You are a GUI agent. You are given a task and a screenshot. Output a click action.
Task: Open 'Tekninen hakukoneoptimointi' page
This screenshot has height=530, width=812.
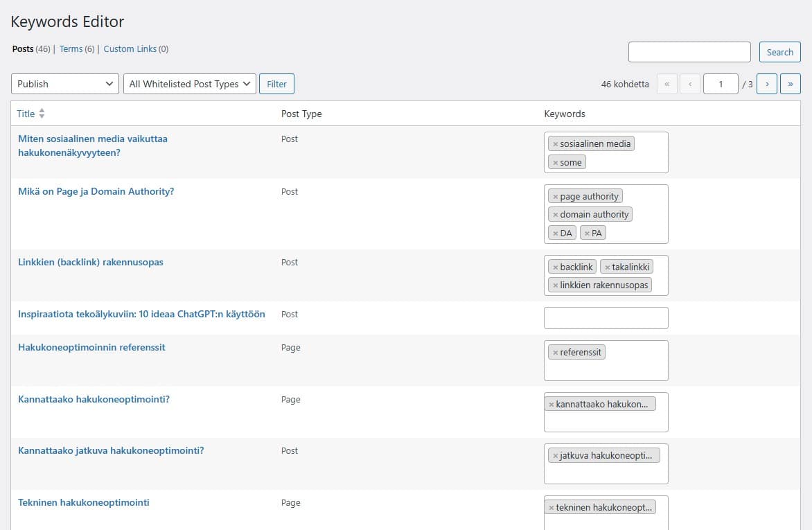click(x=83, y=502)
